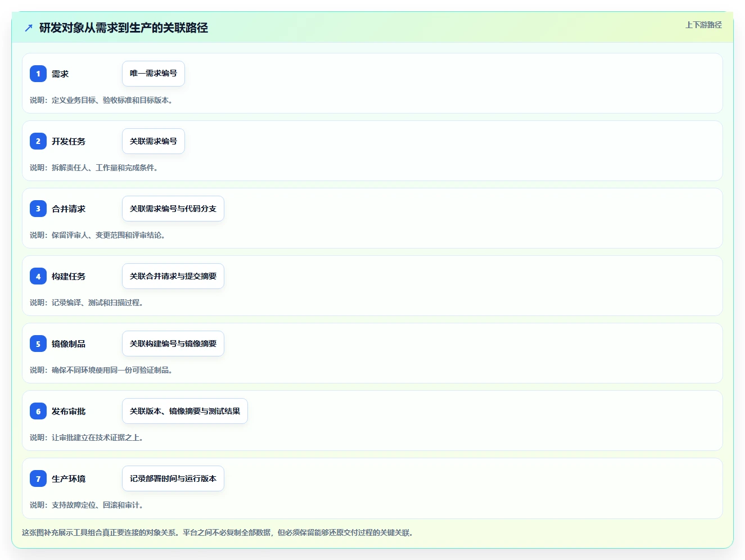Select the 关联构建编号与镜像摘要 tag
Viewport: 745px width, 560px height.
click(173, 344)
